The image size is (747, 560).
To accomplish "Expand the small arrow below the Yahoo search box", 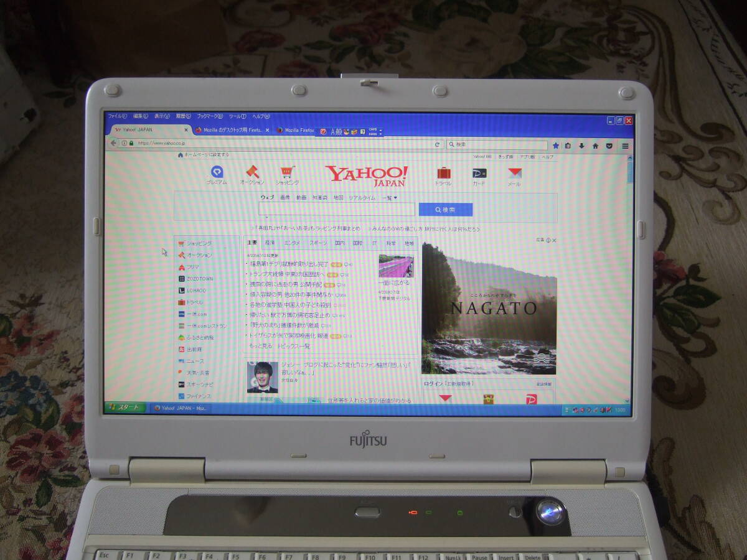I will (x=268, y=218).
